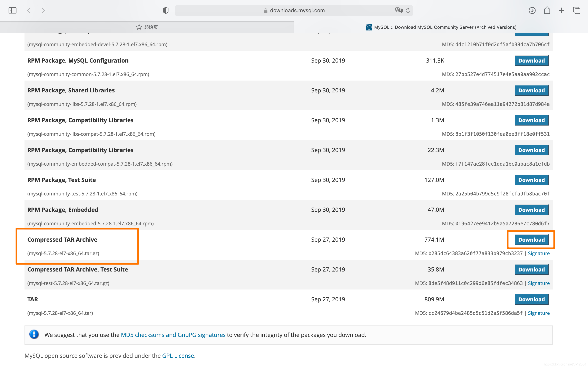
Task: Click filename mysql-community-test-5.7.28-1.el7.x86_64.rpm
Action: [x=82, y=194]
